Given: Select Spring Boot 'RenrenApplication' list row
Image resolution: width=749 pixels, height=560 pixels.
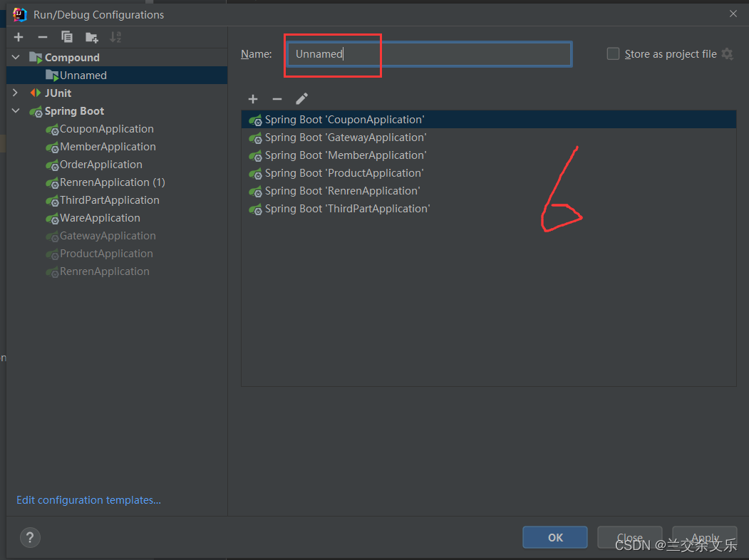Looking at the screenshot, I should (x=489, y=191).
